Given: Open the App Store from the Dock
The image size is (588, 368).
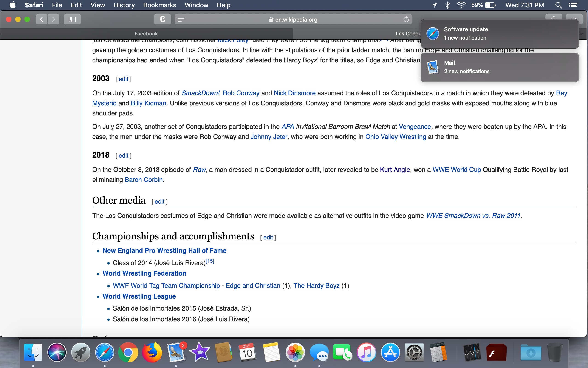Looking at the screenshot, I should pos(390,352).
